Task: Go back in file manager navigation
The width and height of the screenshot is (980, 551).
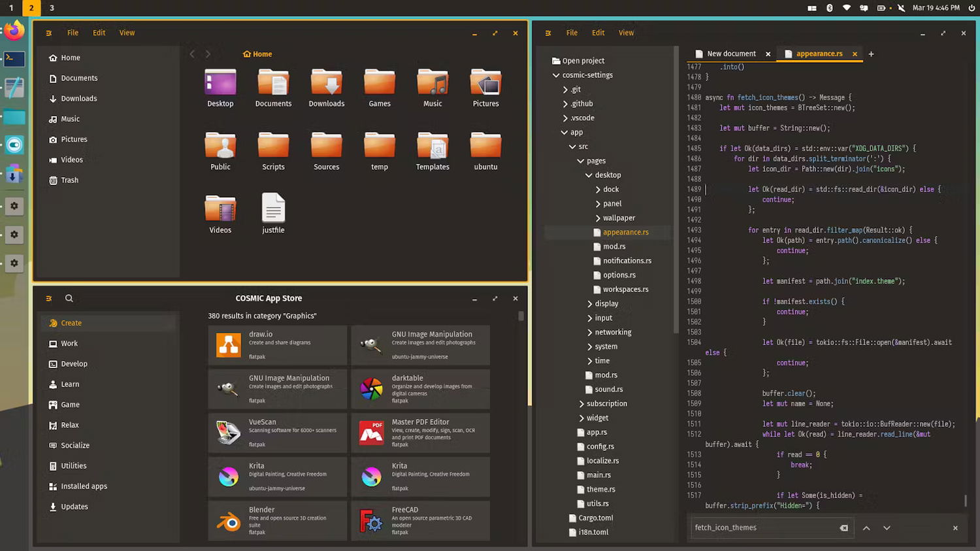Action: tap(192, 54)
